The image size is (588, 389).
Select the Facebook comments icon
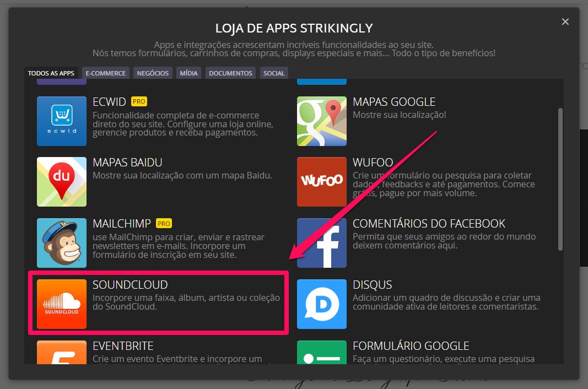[322, 243]
